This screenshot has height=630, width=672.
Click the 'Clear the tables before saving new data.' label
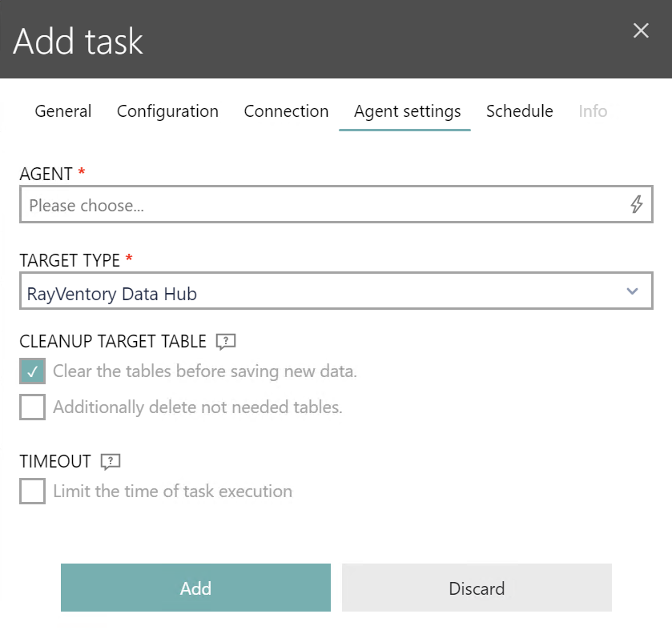pyautogui.click(x=205, y=371)
